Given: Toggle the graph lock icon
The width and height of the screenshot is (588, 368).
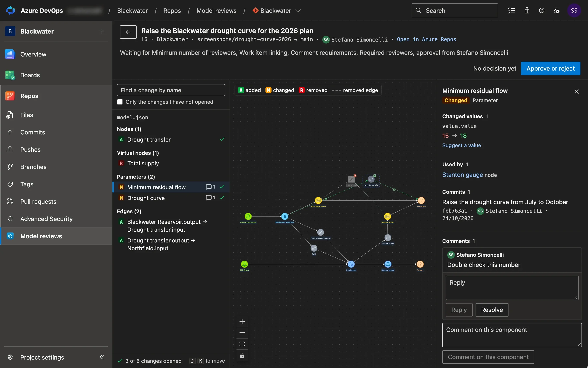Looking at the screenshot, I should tap(242, 356).
